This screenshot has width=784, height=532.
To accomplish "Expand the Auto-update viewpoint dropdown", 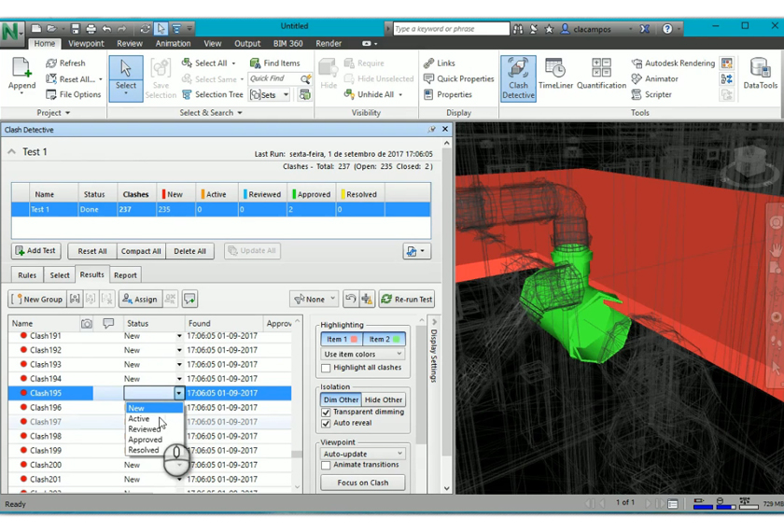I will [362, 454].
